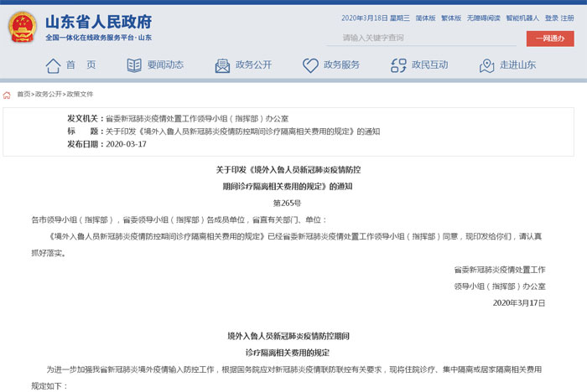Click the 注册 link

pos(573,18)
